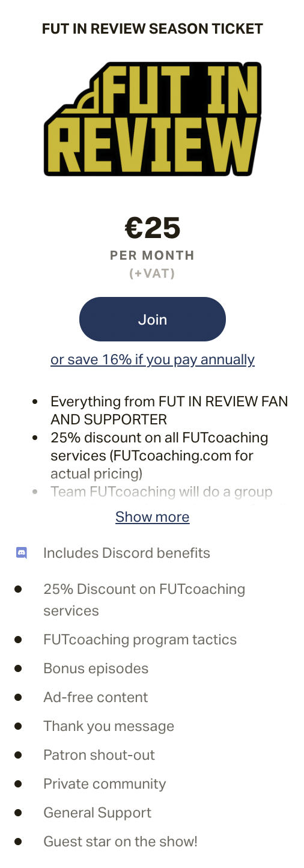Image resolution: width=304 pixels, height=868 pixels.
Task: Click the Bonus episodes benefit
Action: [96, 668]
